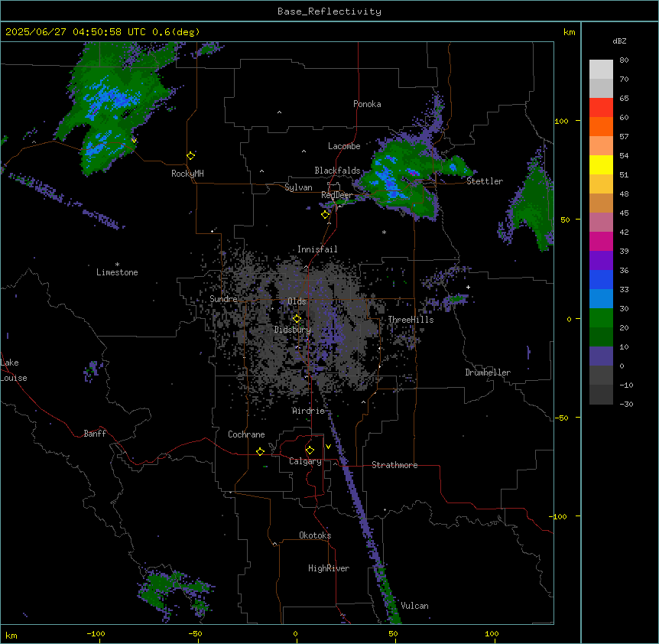The width and height of the screenshot is (659, 644).
Task: Click the yellow diamond marker near RockyMH
Action: click(191, 156)
